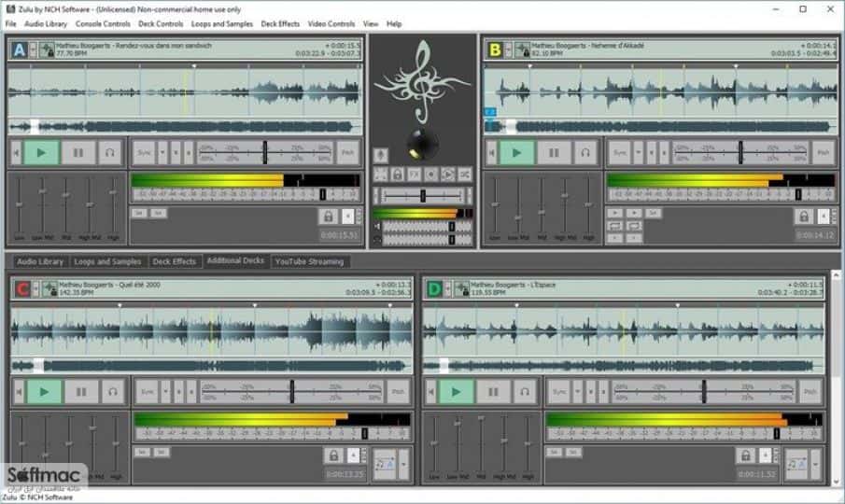845x504 pixels.
Task: Switch to the YouTube Streaming tab
Action: [x=309, y=261]
